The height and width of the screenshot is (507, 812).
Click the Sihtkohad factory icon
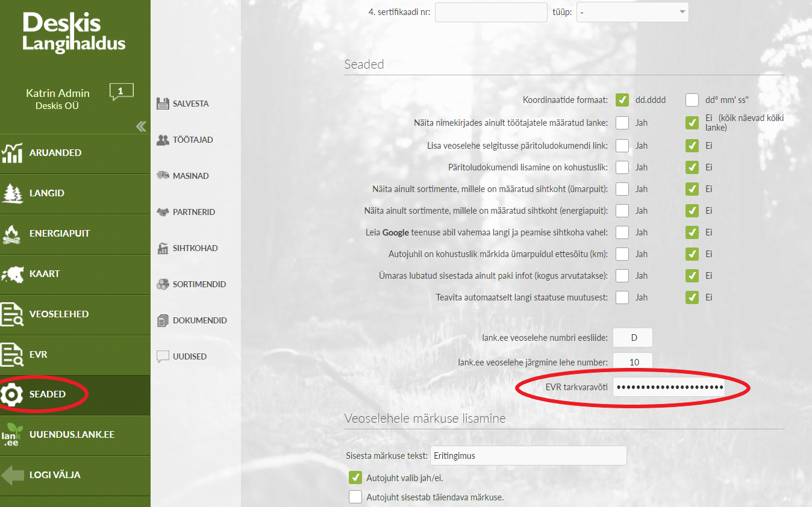click(x=163, y=248)
